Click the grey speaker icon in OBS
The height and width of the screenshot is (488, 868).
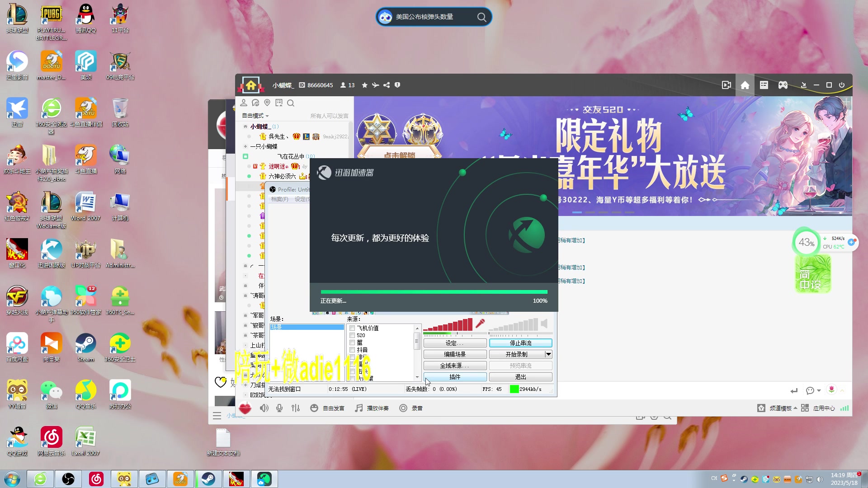tap(544, 324)
